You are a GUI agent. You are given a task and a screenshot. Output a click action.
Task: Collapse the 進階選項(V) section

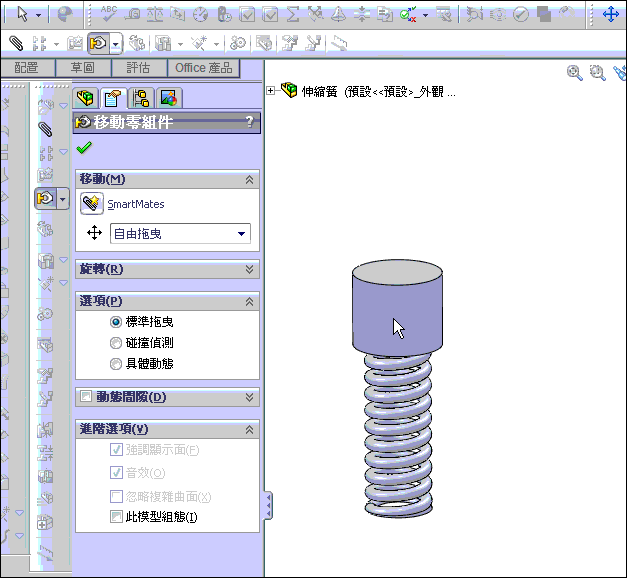[x=249, y=430]
